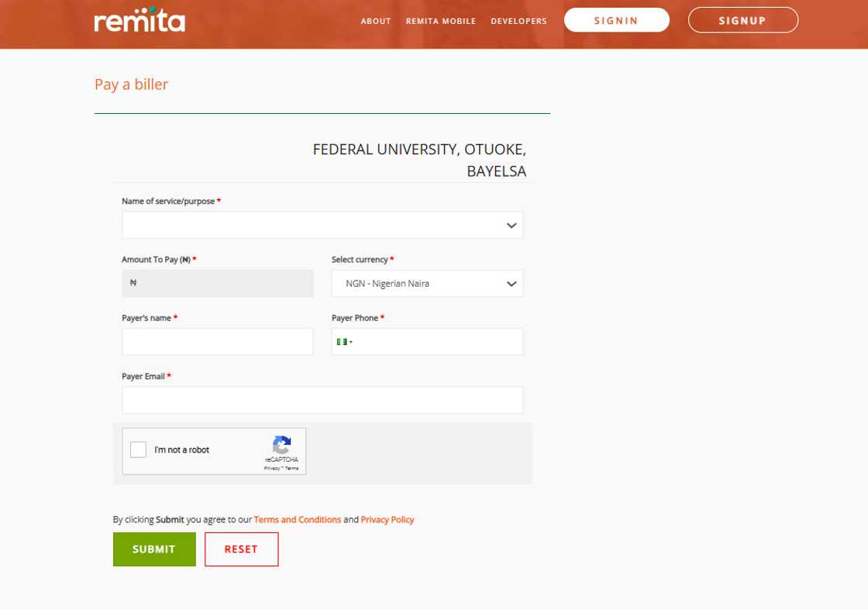The height and width of the screenshot is (609, 868).
Task: Click the Nigerian flag country selector
Action: [345, 342]
